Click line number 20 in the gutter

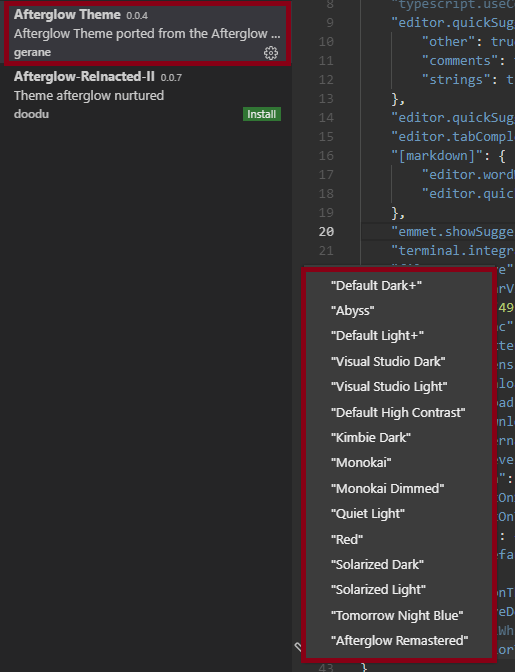326,232
